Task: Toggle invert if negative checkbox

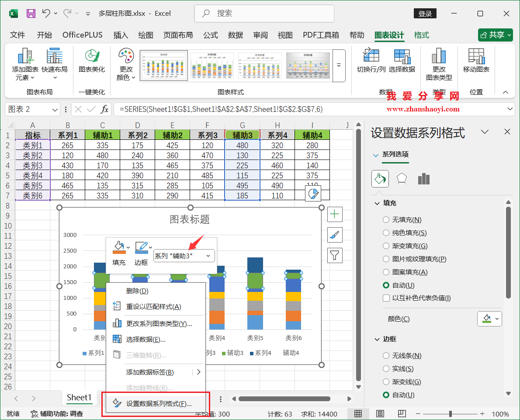Action: (x=386, y=298)
